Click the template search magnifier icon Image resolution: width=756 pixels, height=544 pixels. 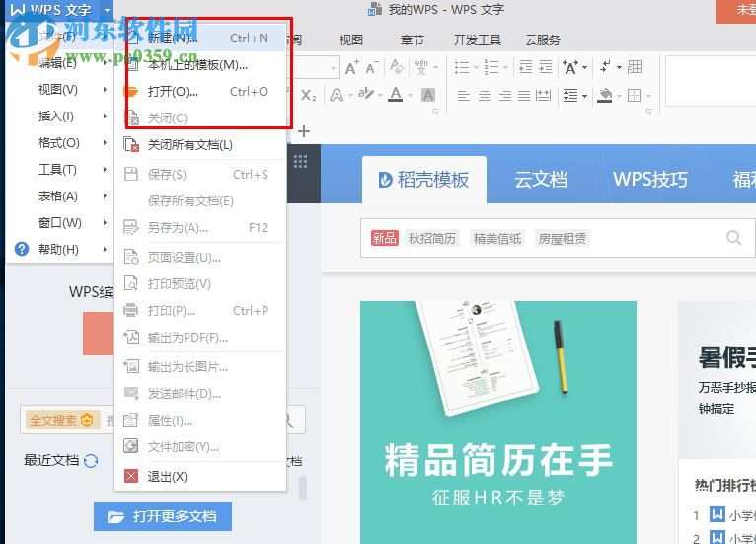point(734,238)
